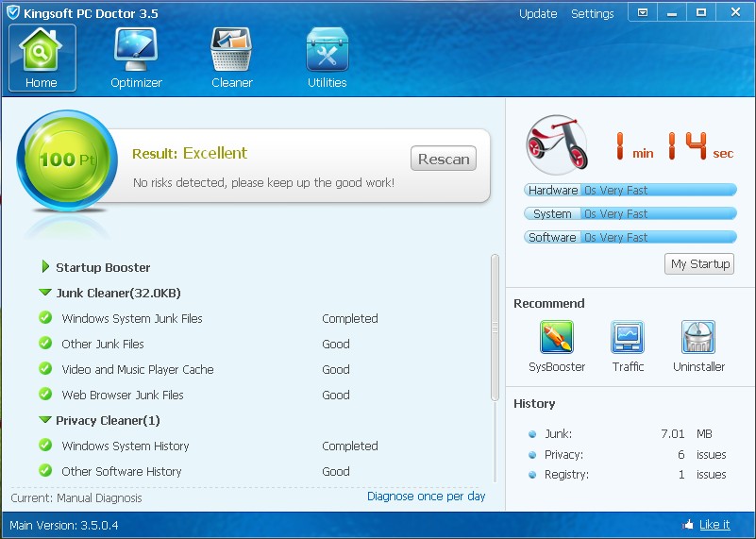Click the Windows System Junk Files check icon
The image size is (756, 539).
[x=46, y=318]
